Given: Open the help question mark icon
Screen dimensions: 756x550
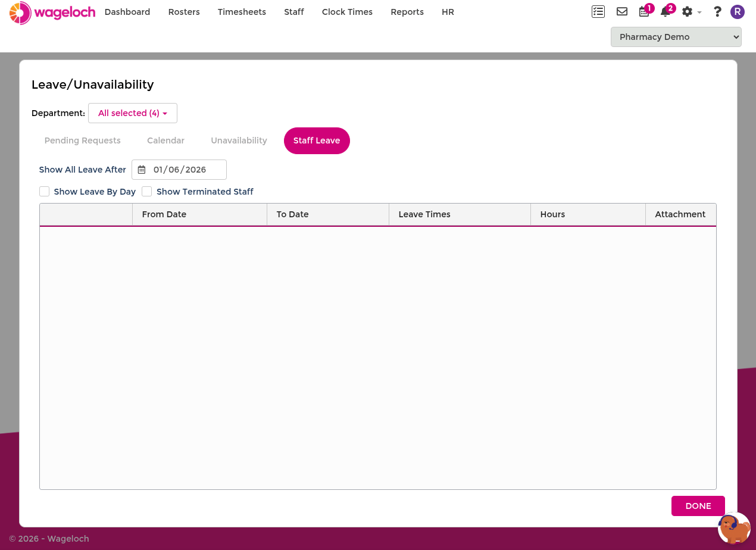Looking at the screenshot, I should [x=717, y=12].
